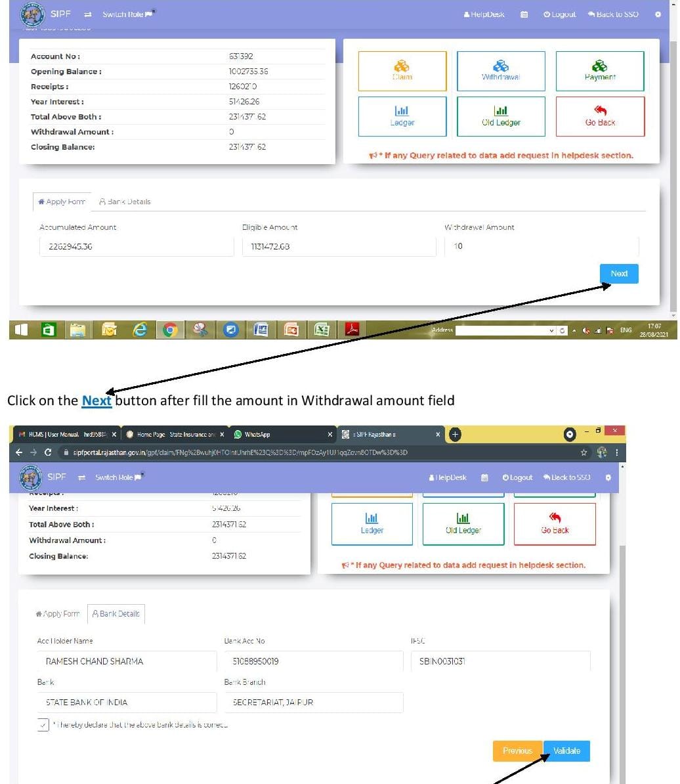This screenshot has height=784, width=680.
Task: Check the bank details declaration checkbox
Action: tap(43, 725)
